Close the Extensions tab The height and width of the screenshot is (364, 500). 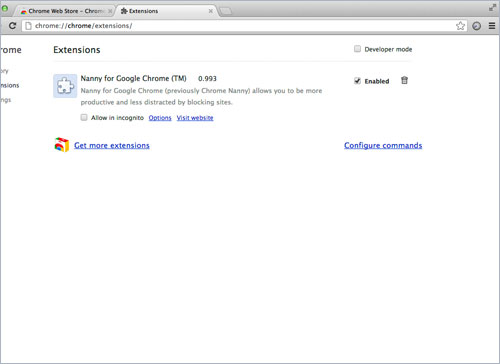coord(211,11)
